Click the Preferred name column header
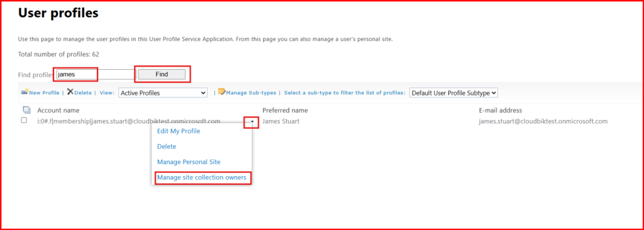644x230 pixels. [285, 110]
